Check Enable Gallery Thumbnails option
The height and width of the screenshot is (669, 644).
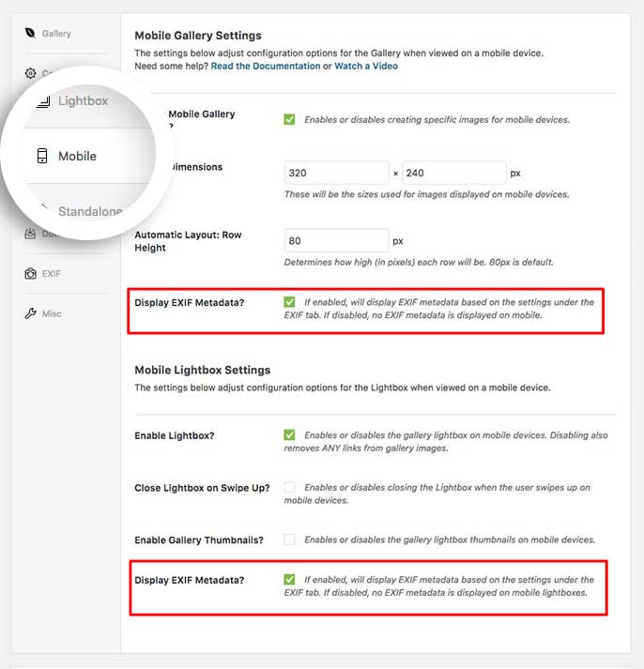(x=289, y=540)
